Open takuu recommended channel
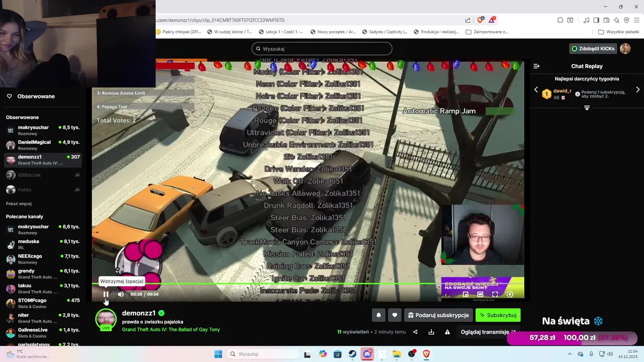The image size is (644, 362). pos(42,289)
